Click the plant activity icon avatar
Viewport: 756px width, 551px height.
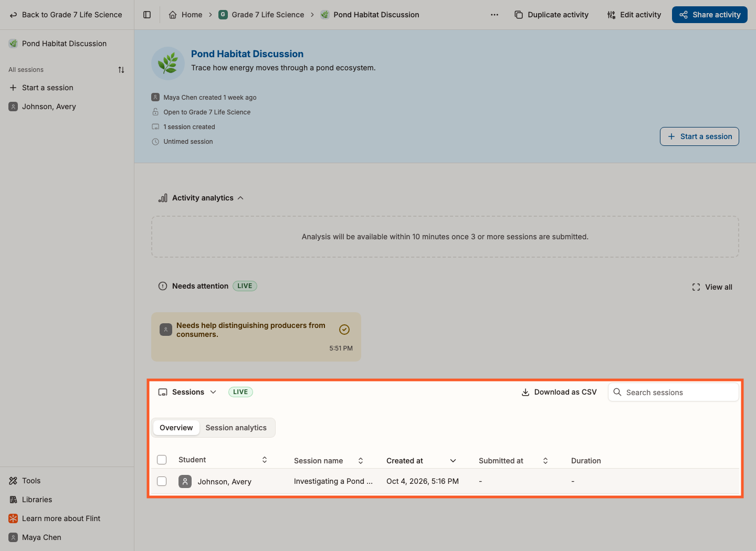pos(168,63)
